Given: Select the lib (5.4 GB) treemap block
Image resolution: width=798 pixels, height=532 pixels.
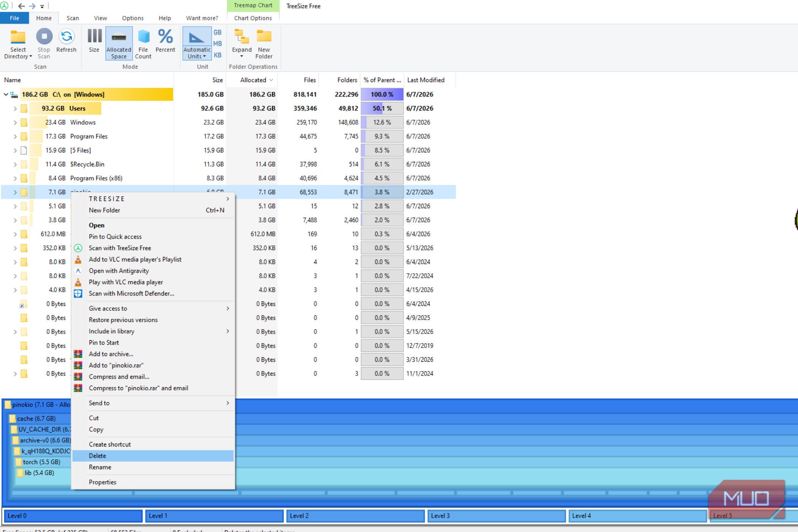Looking at the screenshot, I should [x=39, y=473].
